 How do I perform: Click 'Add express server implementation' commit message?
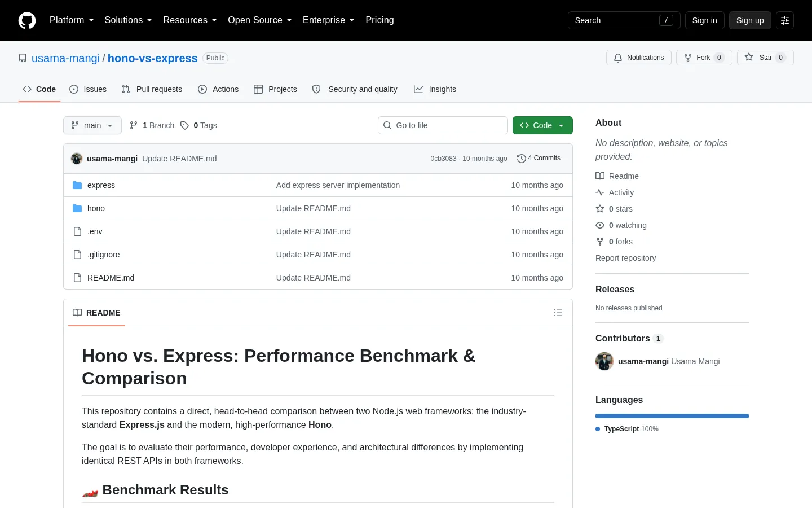click(x=338, y=185)
